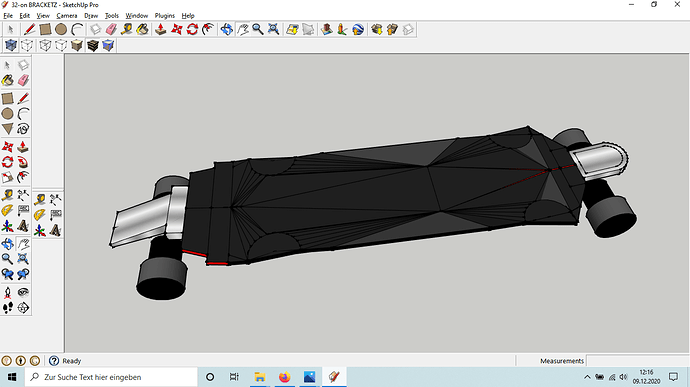Click the Previous view icon
This screenshot has height=387, width=690.
coord(7,274)
